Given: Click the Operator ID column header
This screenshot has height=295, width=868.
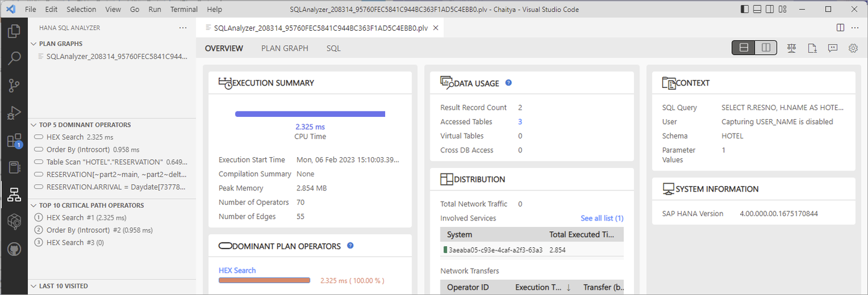Looking at the screenshot, I should pyautogui.click(x=468, y=288).
